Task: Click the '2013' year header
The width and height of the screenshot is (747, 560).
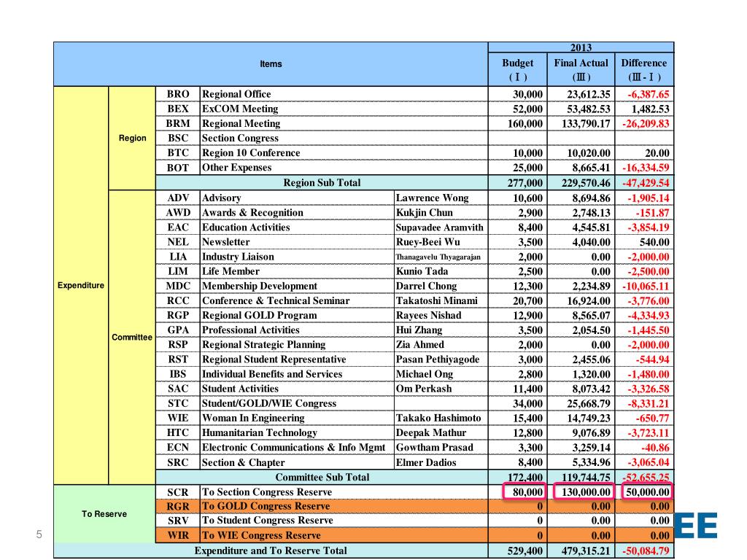Action: (x=581, y=47)
